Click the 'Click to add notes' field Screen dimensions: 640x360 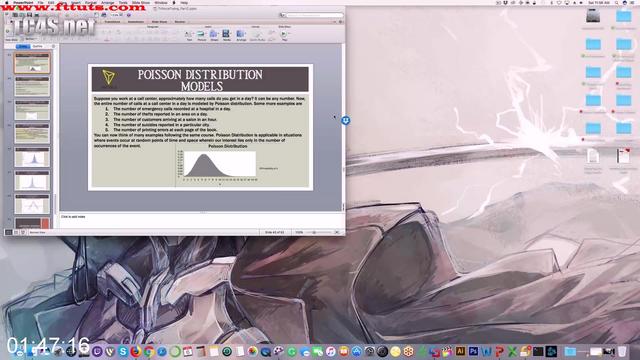tap(200, 220)
